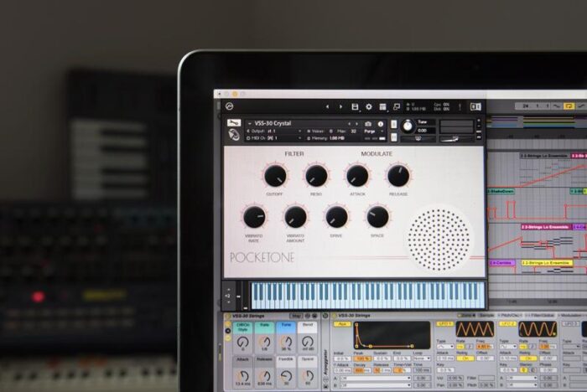Click the VIBRATO AMOUNT knob

point(295,217)
